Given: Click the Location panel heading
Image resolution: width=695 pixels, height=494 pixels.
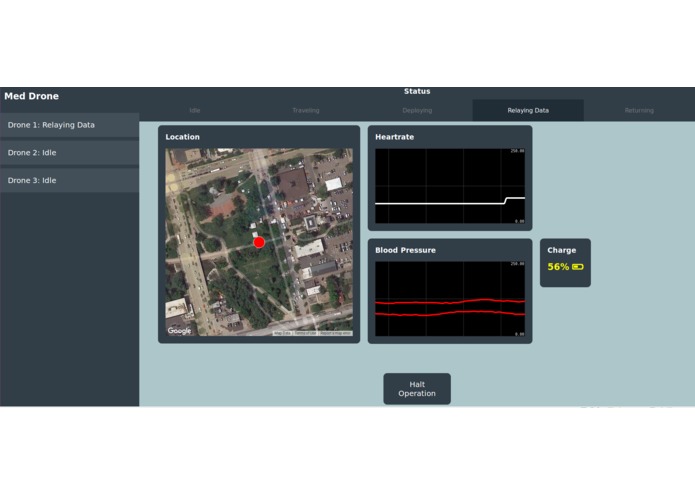Looking at the screenshot, I should (183, 137).
